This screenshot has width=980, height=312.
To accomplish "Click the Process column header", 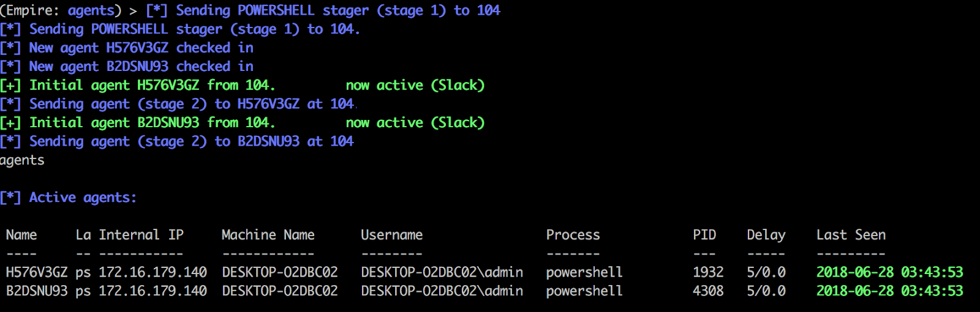I will point(573,235).
